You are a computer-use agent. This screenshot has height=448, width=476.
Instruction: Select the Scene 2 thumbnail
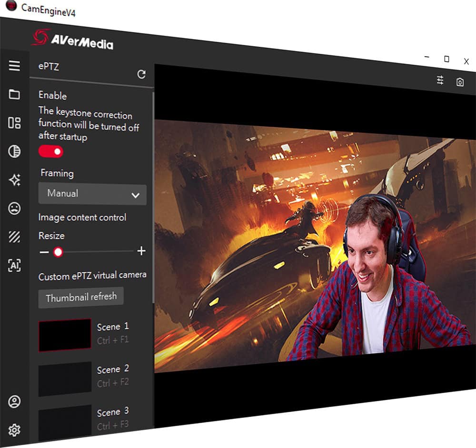[x=65, y=379]
